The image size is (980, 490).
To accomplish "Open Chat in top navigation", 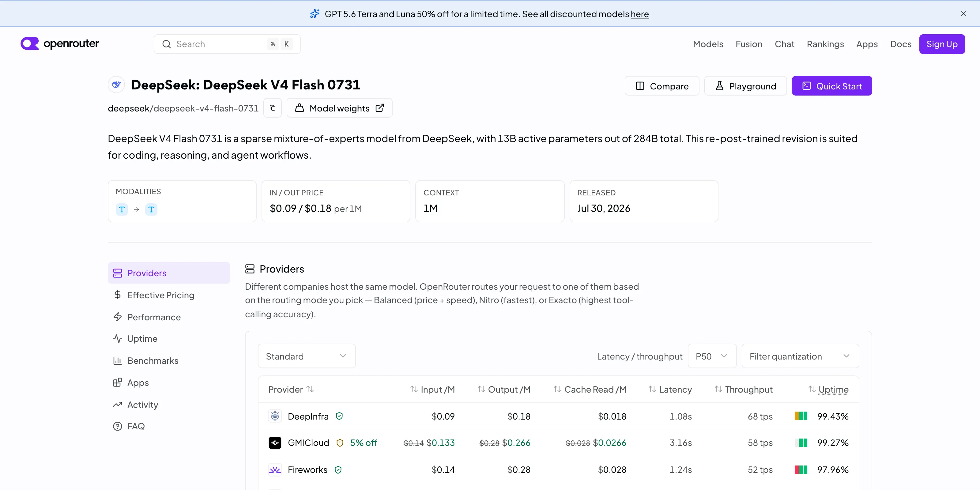I will (x=784, y=44).
